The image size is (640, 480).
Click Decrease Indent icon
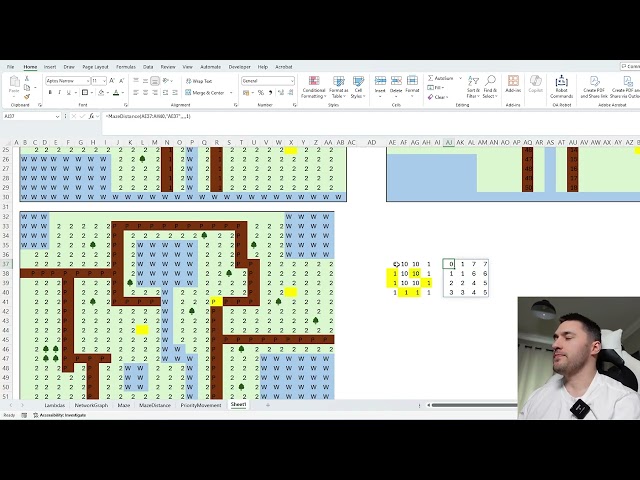(x=165, y=93)
